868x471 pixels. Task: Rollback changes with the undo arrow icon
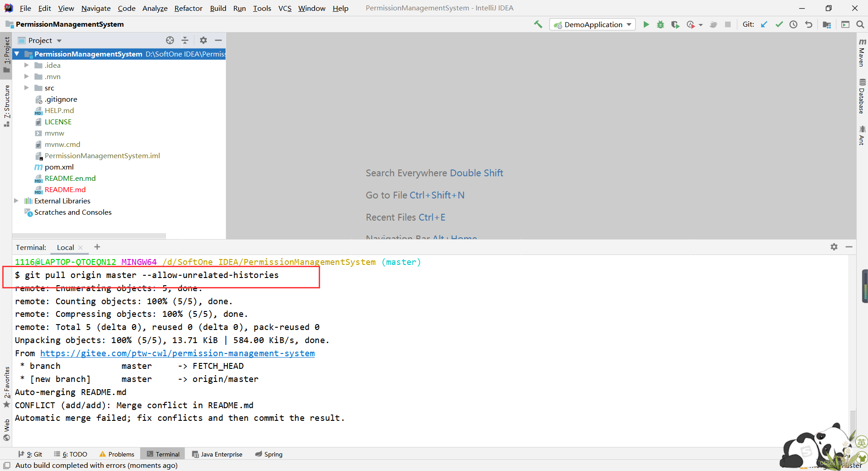point(808,24)
